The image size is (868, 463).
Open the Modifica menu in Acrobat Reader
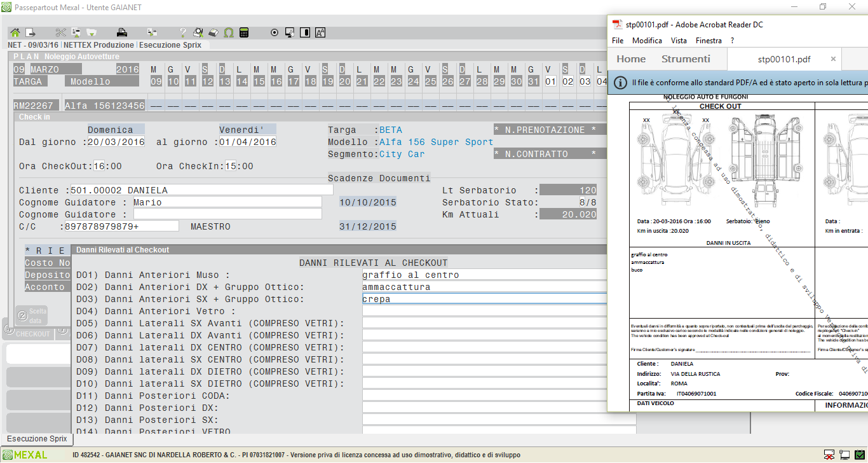647,40
